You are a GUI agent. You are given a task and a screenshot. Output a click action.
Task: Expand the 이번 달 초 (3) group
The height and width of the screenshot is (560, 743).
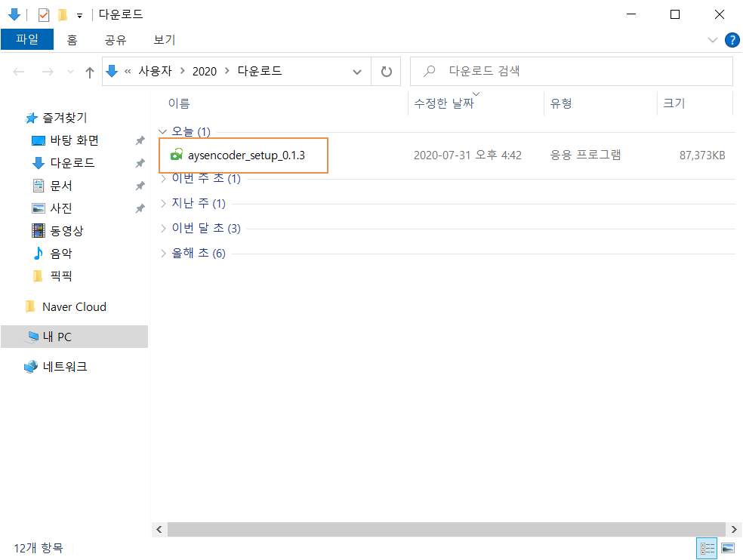tap(163, 229)
